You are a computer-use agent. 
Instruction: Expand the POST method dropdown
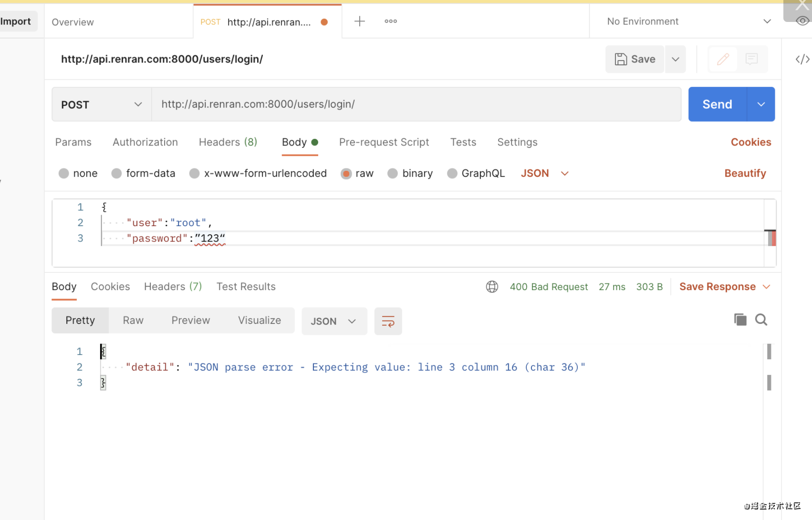click(x=102, y=104)
